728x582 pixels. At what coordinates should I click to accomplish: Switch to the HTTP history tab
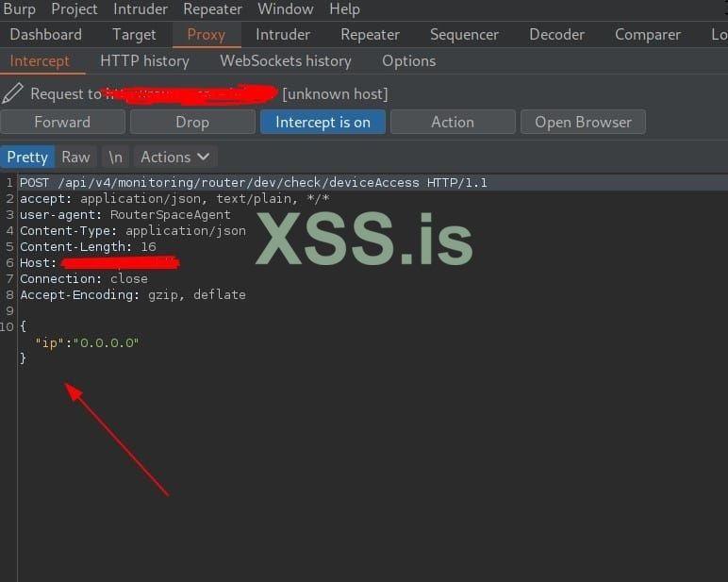[144, 61]
